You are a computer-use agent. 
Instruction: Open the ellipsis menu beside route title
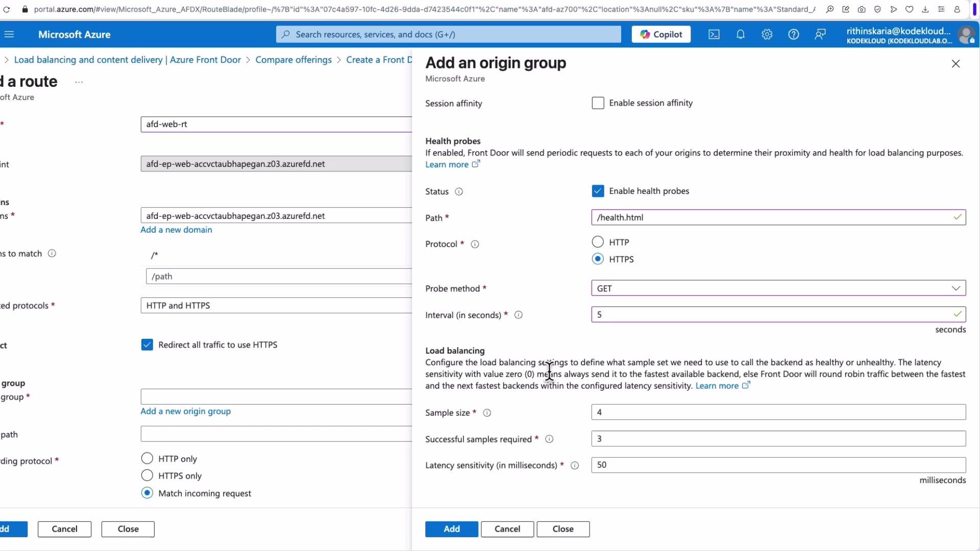coord(79,82)
